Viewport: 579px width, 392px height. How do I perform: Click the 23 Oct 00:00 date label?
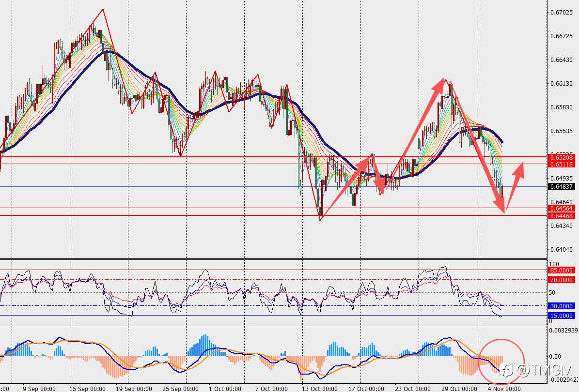[412, 389]
